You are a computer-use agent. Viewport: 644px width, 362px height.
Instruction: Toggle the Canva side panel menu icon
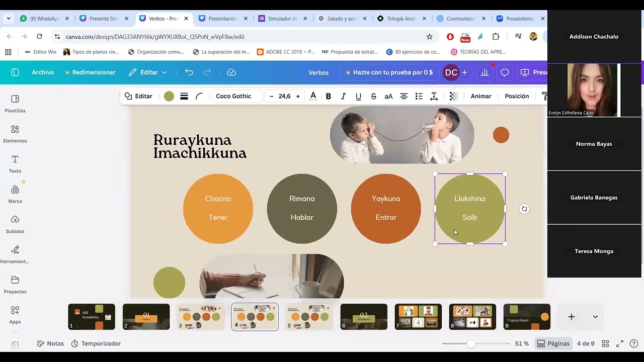[x=15, y=72]
